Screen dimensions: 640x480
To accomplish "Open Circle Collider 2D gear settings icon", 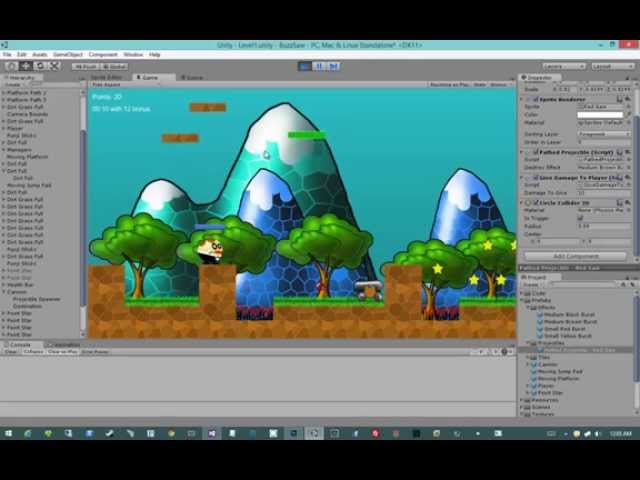I will click(628, 202).
